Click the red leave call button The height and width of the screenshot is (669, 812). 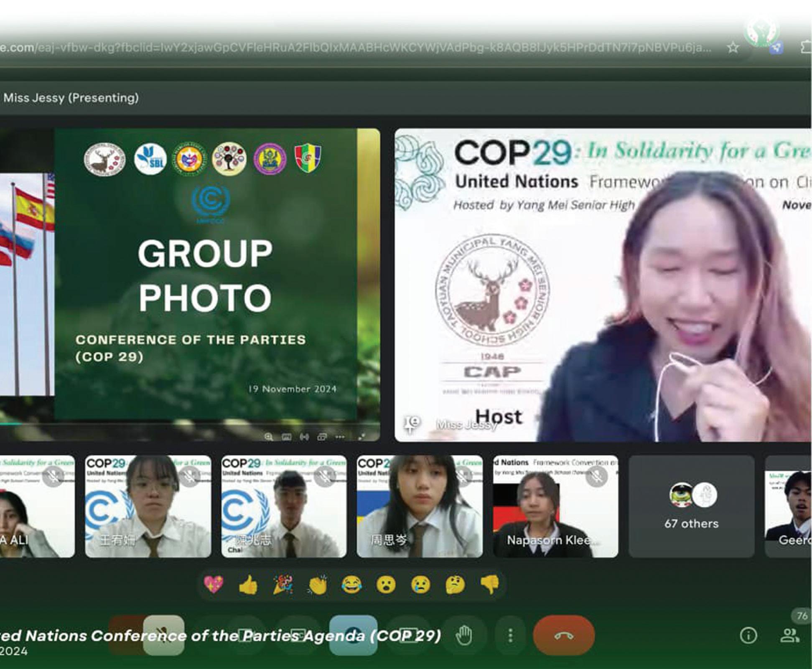click(x=563, y=636)
